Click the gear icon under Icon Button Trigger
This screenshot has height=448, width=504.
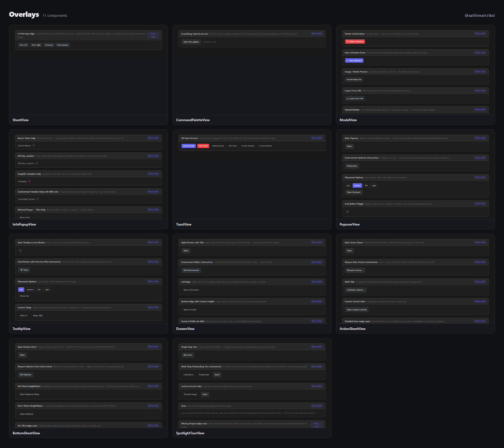pyautogui.click(x=347, y=212)
